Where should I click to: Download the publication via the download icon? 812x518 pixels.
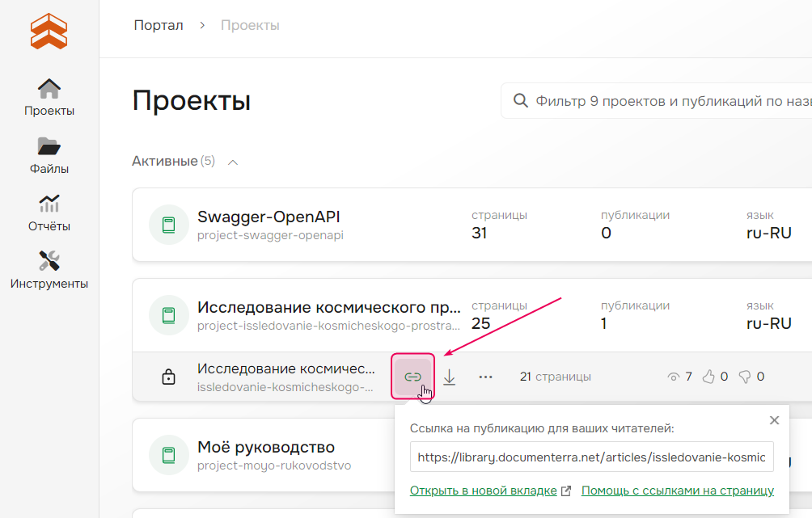(x=450, y=376)
